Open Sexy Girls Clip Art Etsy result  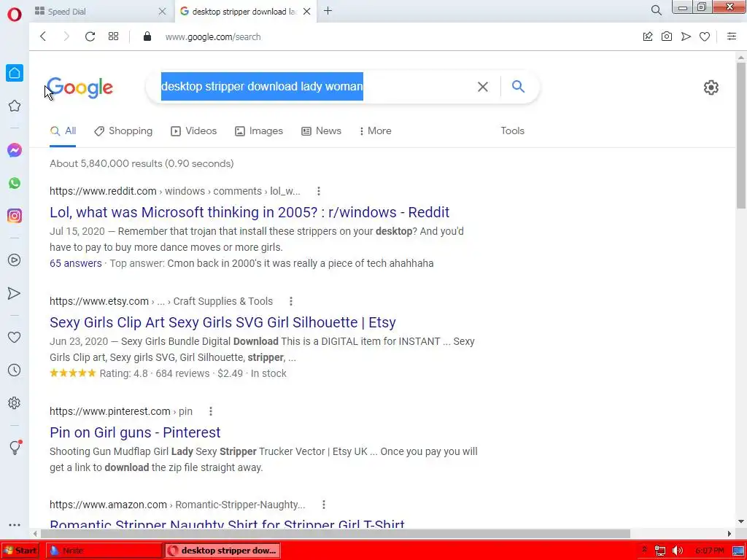pos(222,322)
